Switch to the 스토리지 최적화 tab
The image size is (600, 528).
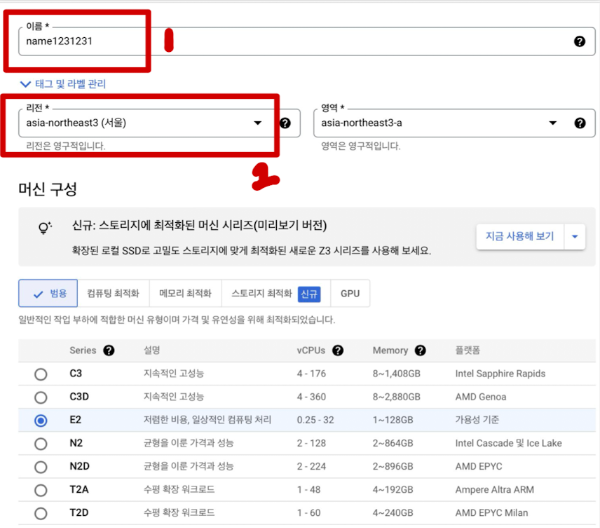pos(276,293)
